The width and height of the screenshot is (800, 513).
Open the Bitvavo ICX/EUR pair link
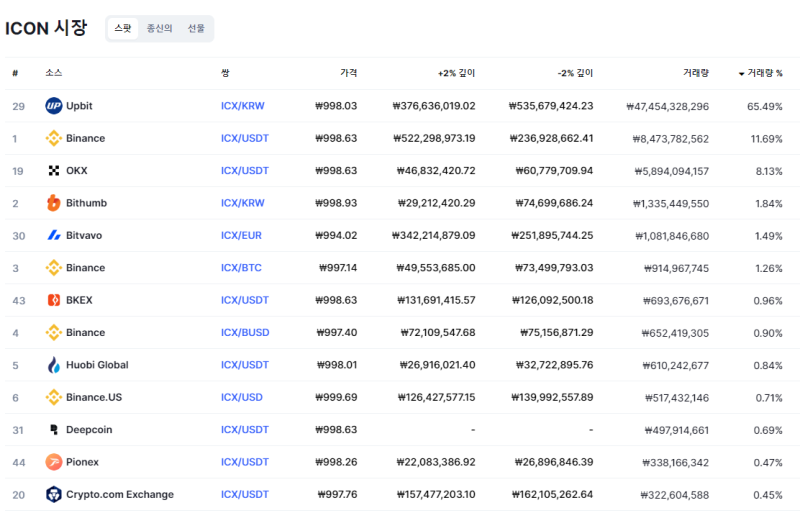point(241,235)
